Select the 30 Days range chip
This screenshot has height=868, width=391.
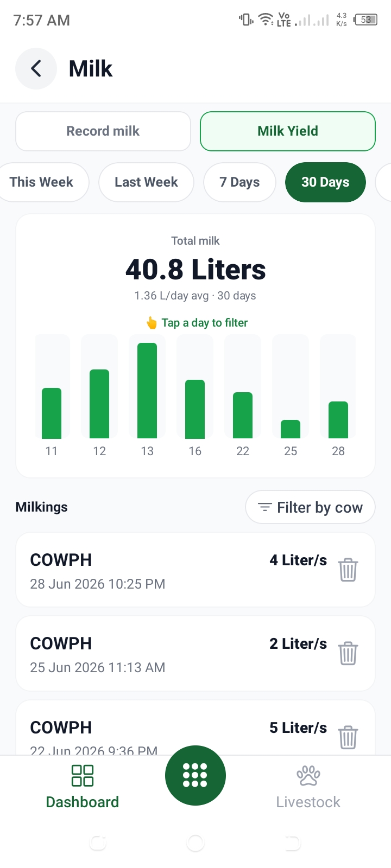tap(325, 182)
